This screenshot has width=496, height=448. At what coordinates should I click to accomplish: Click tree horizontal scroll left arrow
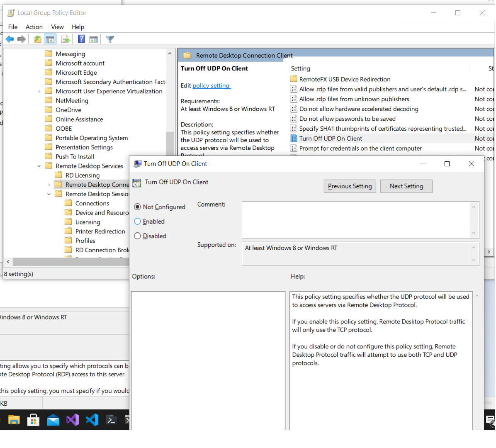pyautogui.click(x=8, y=262)
